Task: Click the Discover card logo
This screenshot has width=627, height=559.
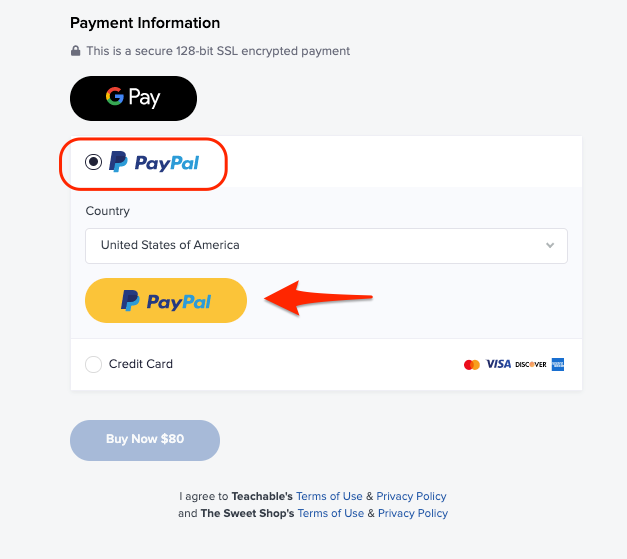Action: pos(531,364)
